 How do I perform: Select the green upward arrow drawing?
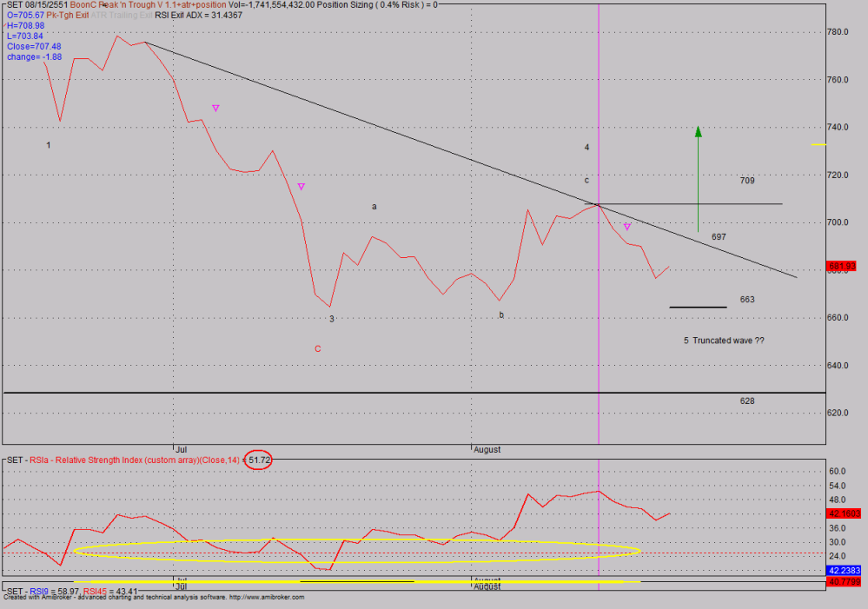point(698,179)
